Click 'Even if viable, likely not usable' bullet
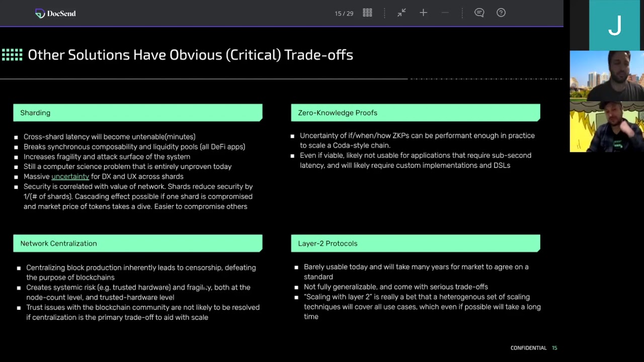 click(416, 160)
